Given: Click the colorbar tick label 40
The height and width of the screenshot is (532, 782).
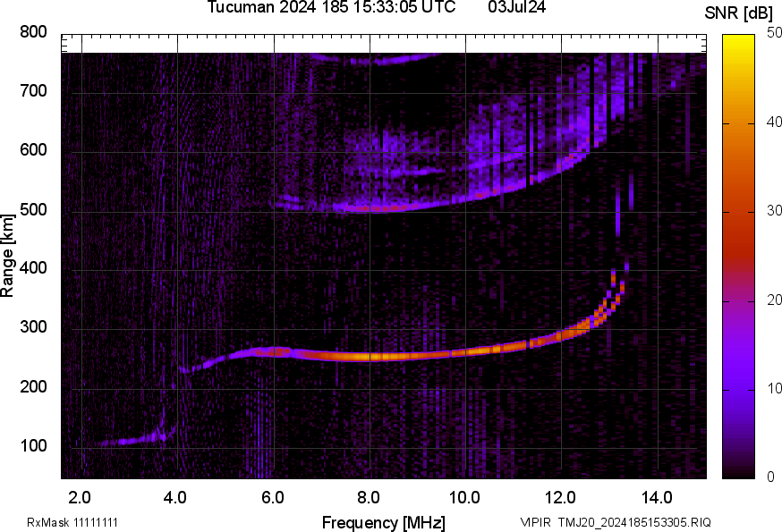Looking at the screenshot, I should [x=775, y=122].
